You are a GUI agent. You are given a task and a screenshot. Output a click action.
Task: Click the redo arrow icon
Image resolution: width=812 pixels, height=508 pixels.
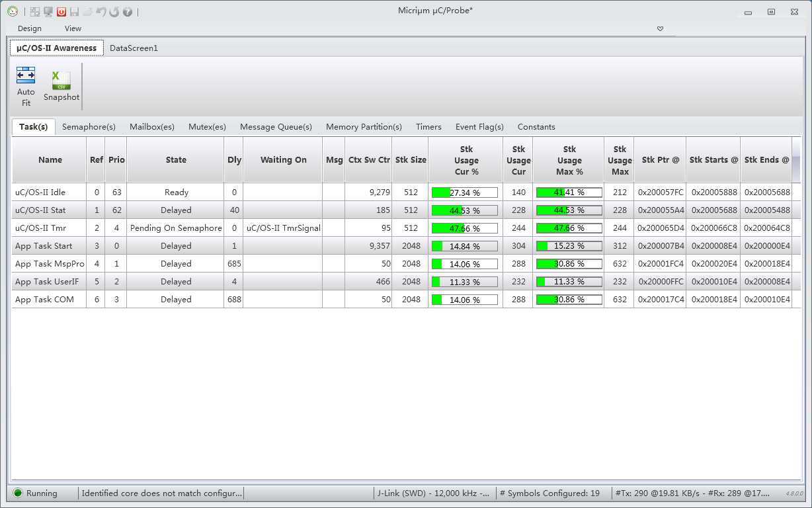click(x=114, y=12)
